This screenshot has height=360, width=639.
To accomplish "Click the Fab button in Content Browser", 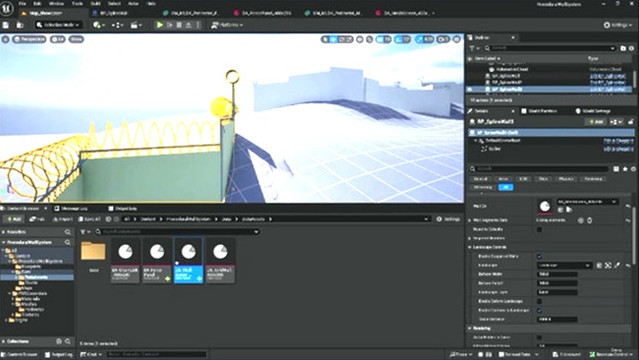I will point(37,219).
